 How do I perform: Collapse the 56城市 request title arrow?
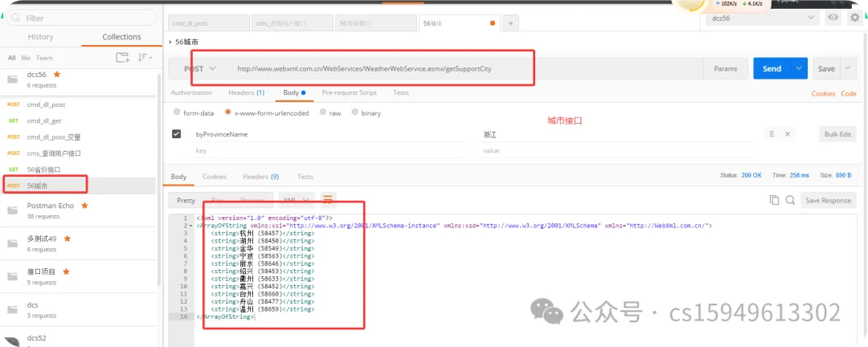click(170, 42)
